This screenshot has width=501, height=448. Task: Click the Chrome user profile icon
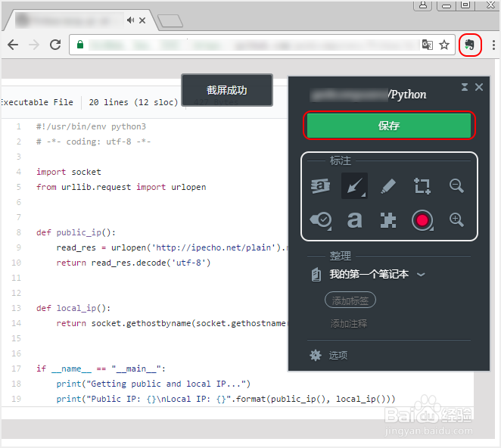423,5
